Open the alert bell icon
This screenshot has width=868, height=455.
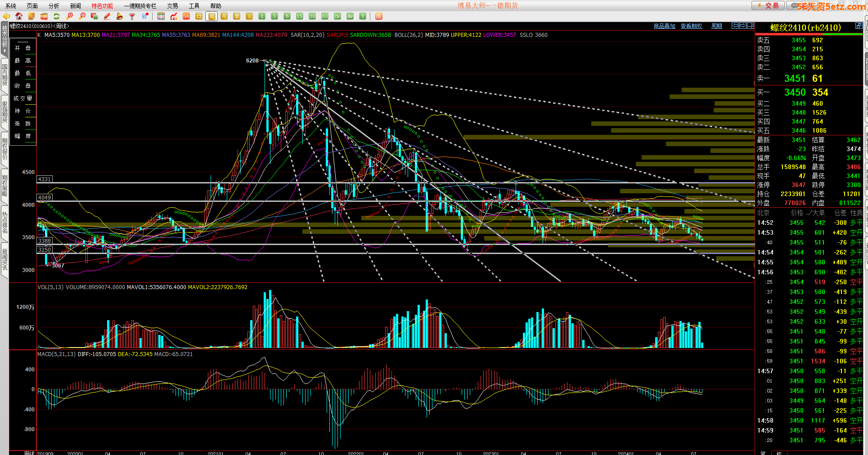coord(119,16)
